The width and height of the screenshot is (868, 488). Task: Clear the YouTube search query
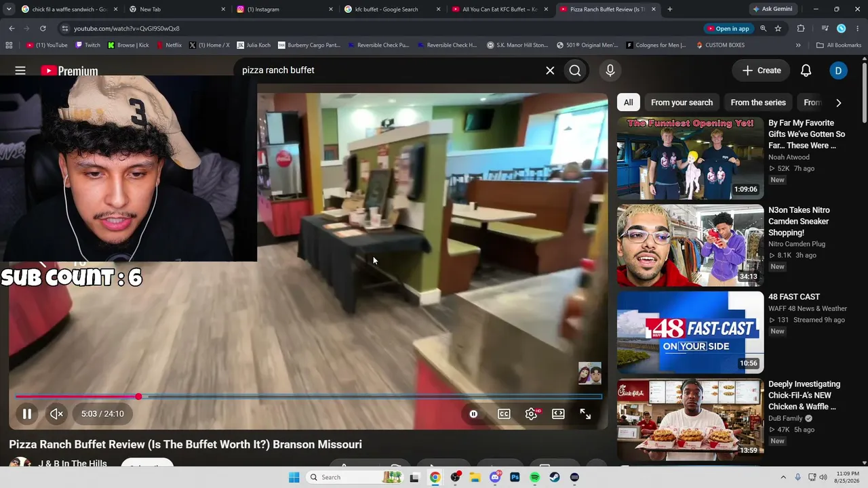click(x=550, y=70)
